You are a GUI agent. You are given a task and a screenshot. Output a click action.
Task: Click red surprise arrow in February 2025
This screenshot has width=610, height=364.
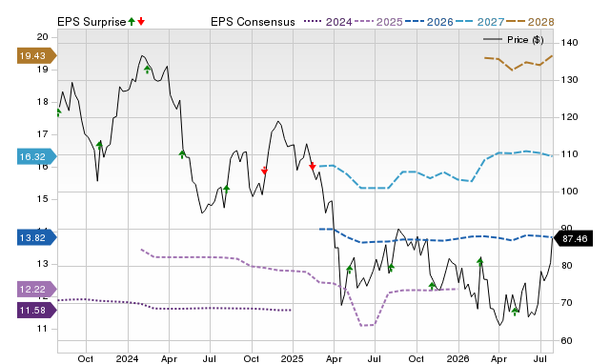(x=312, y=166)
